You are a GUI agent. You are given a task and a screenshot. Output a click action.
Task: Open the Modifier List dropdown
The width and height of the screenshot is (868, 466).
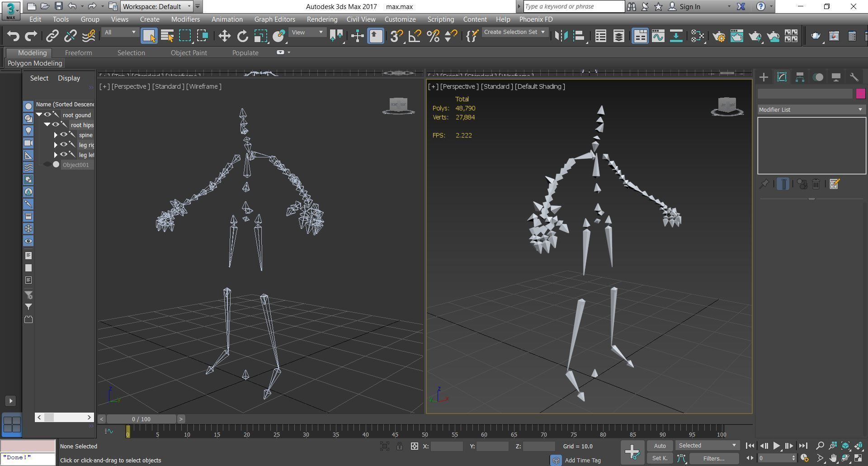(x=811, y=109)
